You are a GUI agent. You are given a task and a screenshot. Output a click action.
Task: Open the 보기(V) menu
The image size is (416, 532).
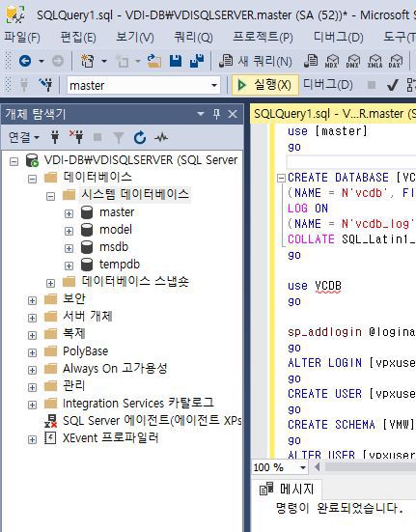(x=135, y=37)
